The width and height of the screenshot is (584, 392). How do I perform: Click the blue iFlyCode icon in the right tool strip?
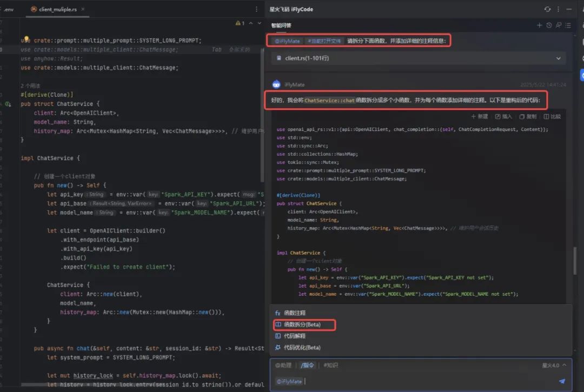(x=582, y=75)
